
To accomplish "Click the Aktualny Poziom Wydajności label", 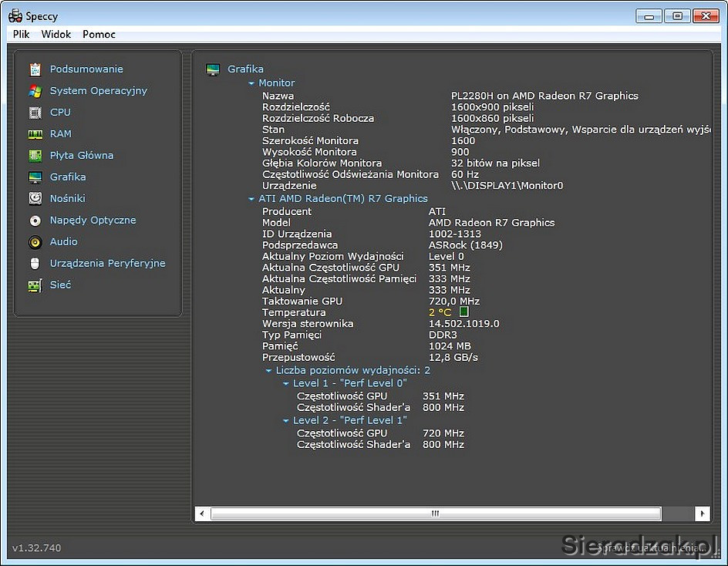I will coord(333,256).
